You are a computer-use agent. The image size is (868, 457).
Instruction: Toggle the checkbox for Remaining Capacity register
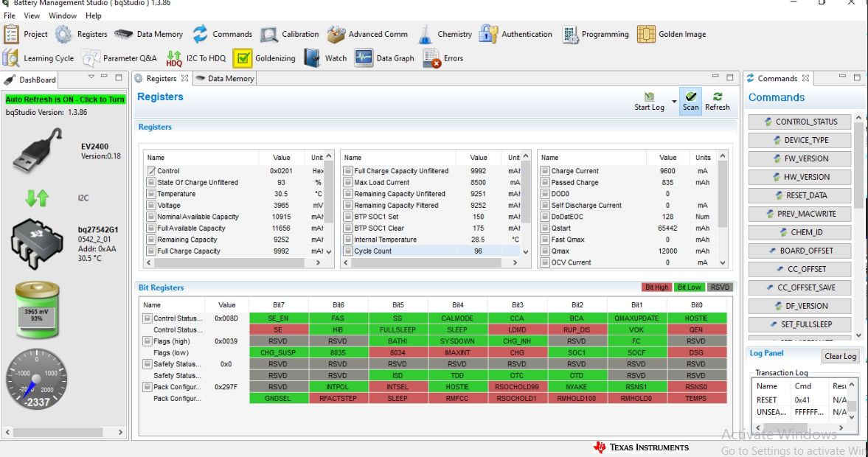coord(150,240)
